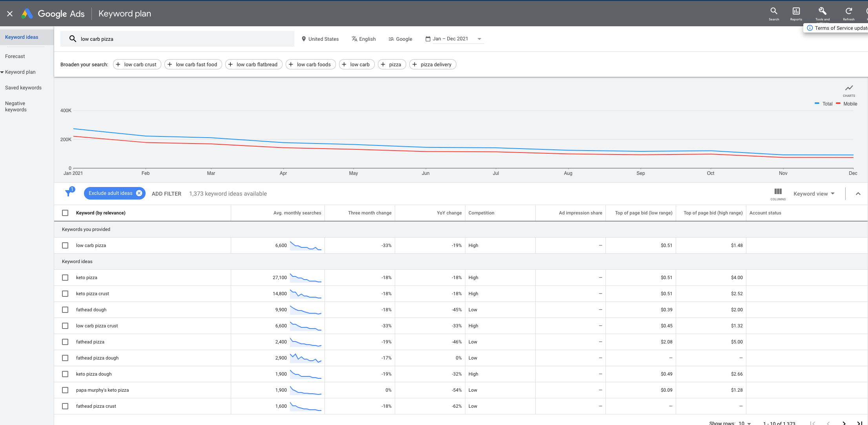Sort by Three month change column
This screenshot has width=868, height=425.
370,213
